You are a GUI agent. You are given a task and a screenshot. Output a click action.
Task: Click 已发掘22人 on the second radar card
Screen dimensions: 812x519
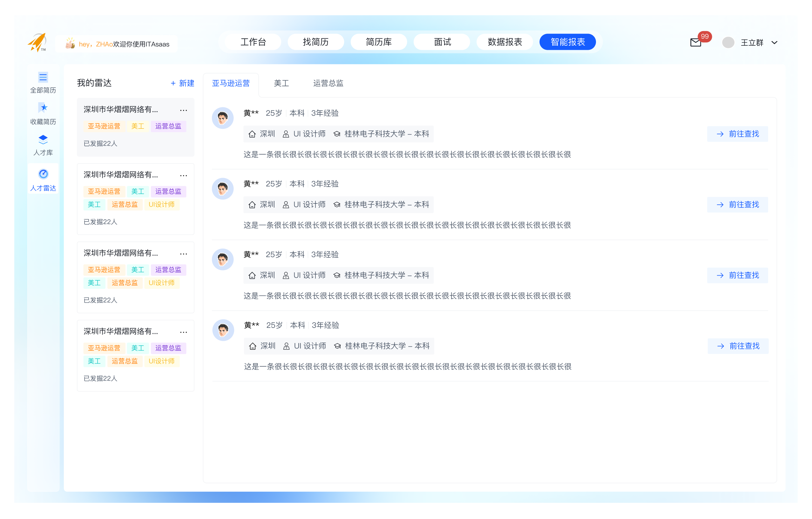[x=100, y=222]
